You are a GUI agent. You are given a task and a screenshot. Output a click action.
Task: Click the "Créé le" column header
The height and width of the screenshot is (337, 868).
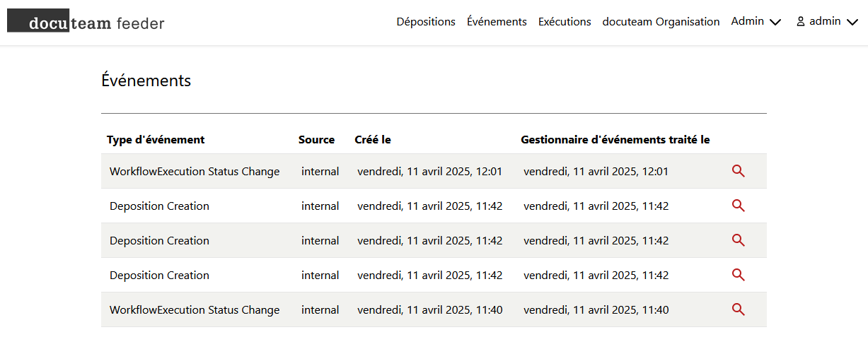tap(373, 140)
